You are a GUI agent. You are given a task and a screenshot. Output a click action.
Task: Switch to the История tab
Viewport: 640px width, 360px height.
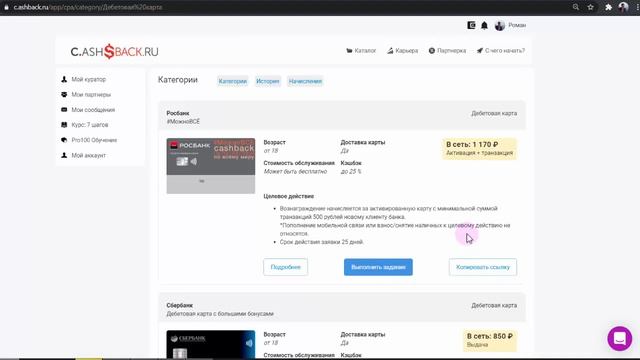pyautogui.click(x=268, y=81)
